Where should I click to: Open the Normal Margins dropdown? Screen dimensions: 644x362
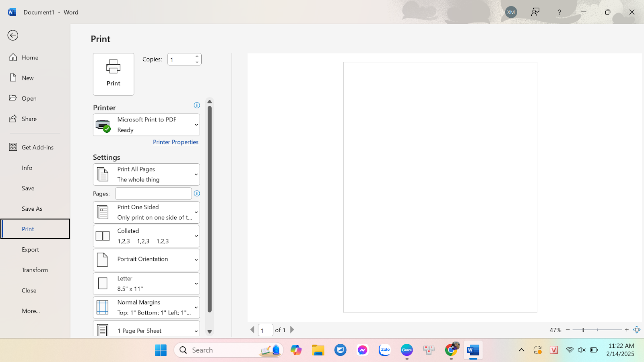147,307
